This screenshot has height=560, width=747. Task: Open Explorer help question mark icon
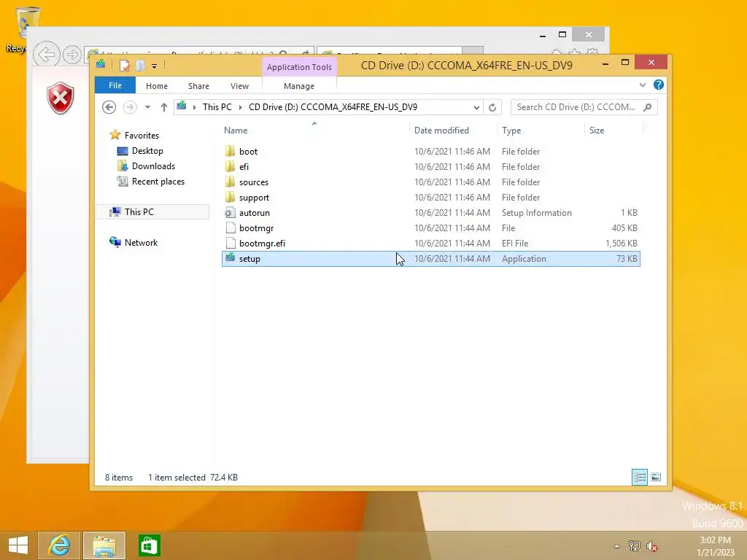(x=659, y=85)
